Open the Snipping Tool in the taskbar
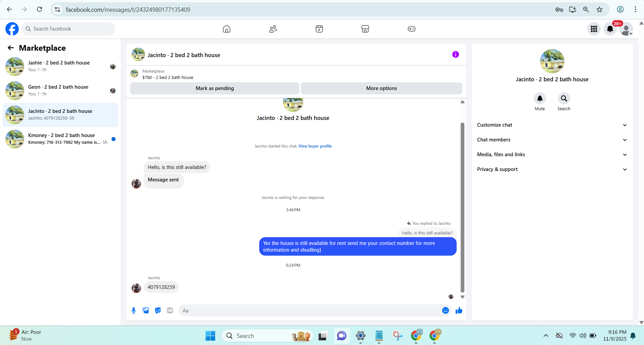The height and width of the screenshot is (345, 644). coord(398,336)
